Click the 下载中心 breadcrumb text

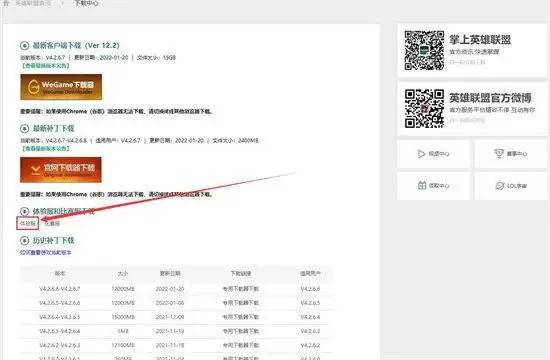point(86,3)
